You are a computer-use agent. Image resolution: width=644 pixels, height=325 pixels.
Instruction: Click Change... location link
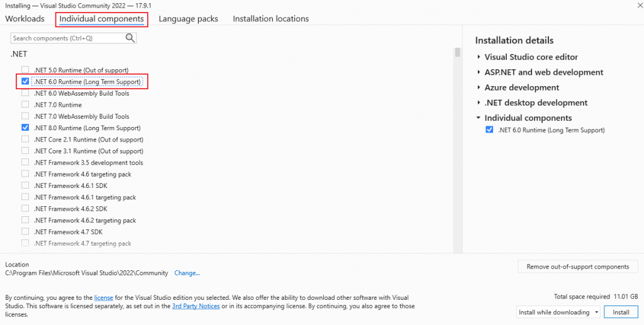pos(187,273)
